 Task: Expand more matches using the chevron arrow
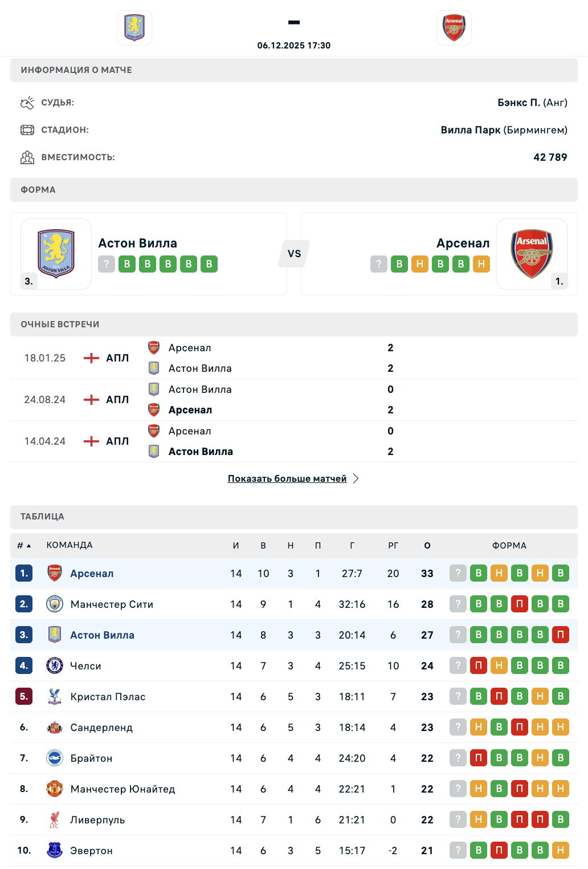[356, 478]
